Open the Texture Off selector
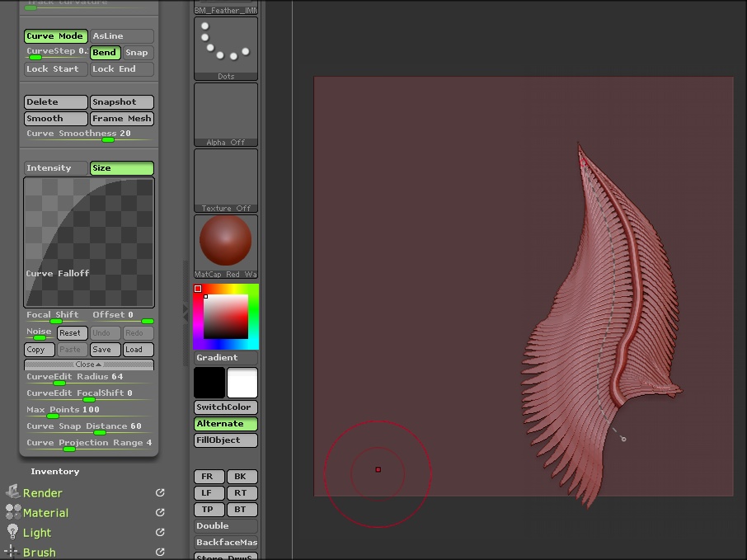 click(x=225, y=178)
